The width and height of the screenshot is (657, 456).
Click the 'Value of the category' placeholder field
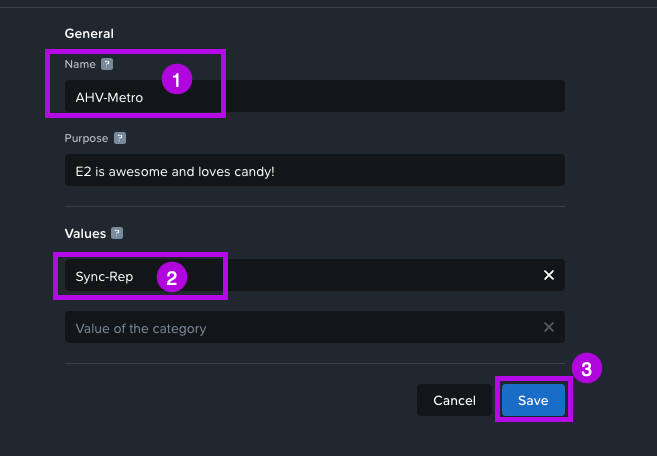(315, 327)
